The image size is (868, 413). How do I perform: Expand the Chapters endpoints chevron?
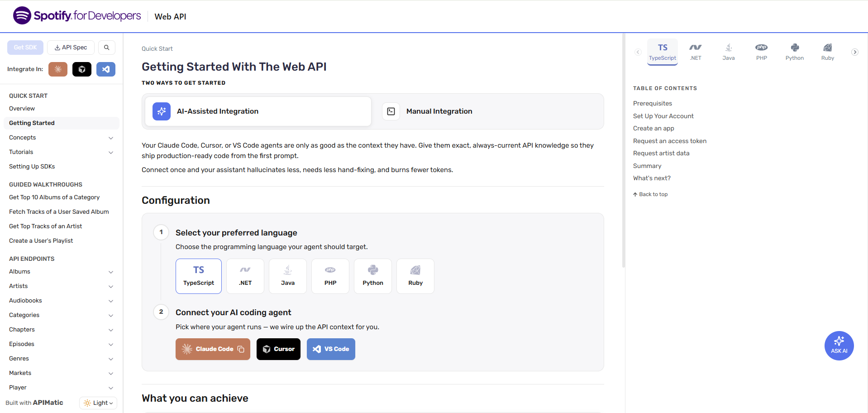pos(111,330)
